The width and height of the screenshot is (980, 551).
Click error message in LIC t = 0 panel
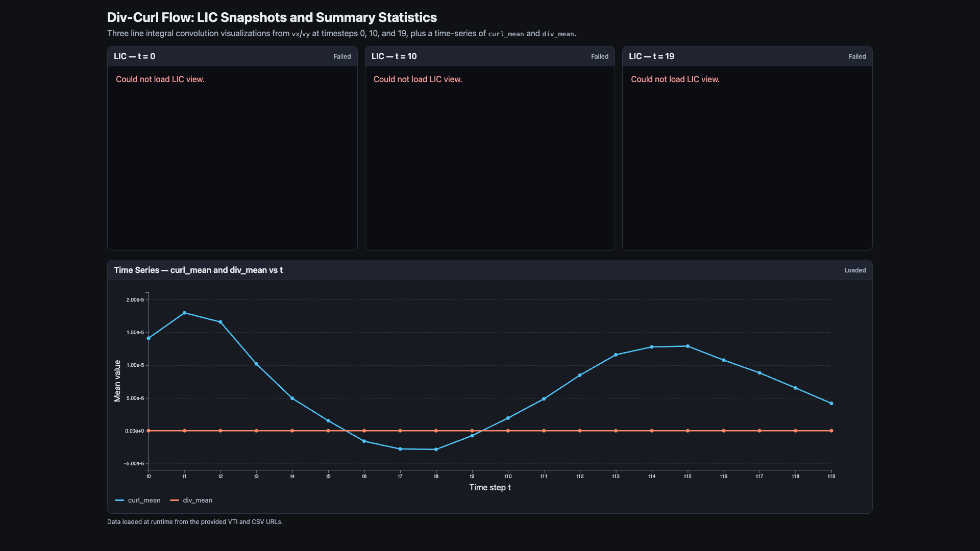pos(160,80)
